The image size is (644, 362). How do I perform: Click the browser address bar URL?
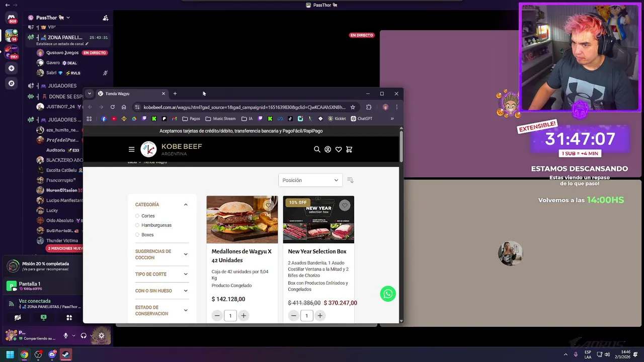click(245, 107)
